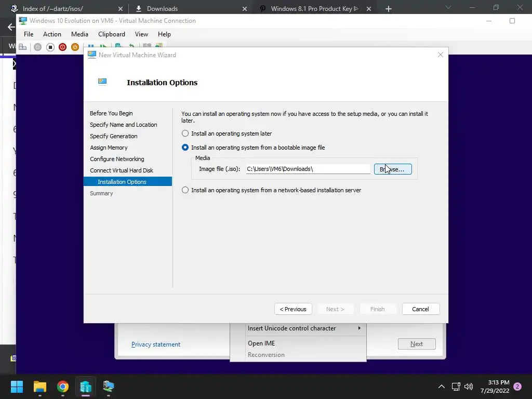This screenshot has height=399, width=532.
Task: Click the New Virtual Machine Wizard title icon
Action: coord(91,55)
